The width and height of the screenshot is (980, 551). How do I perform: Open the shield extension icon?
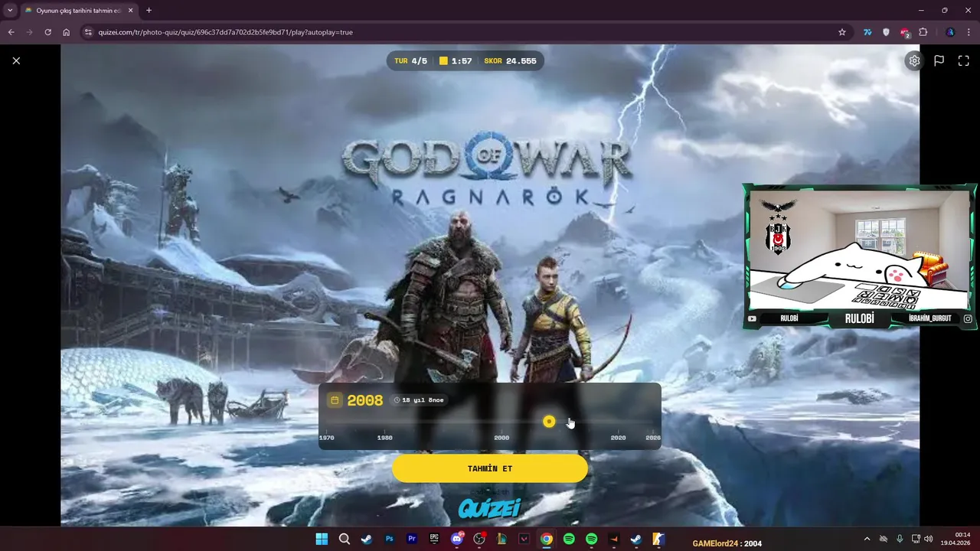pos(886,32)
